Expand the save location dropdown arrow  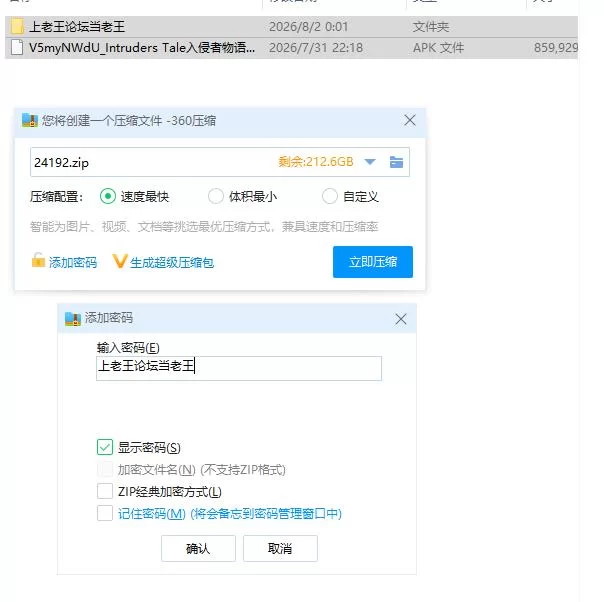(370, 162)
